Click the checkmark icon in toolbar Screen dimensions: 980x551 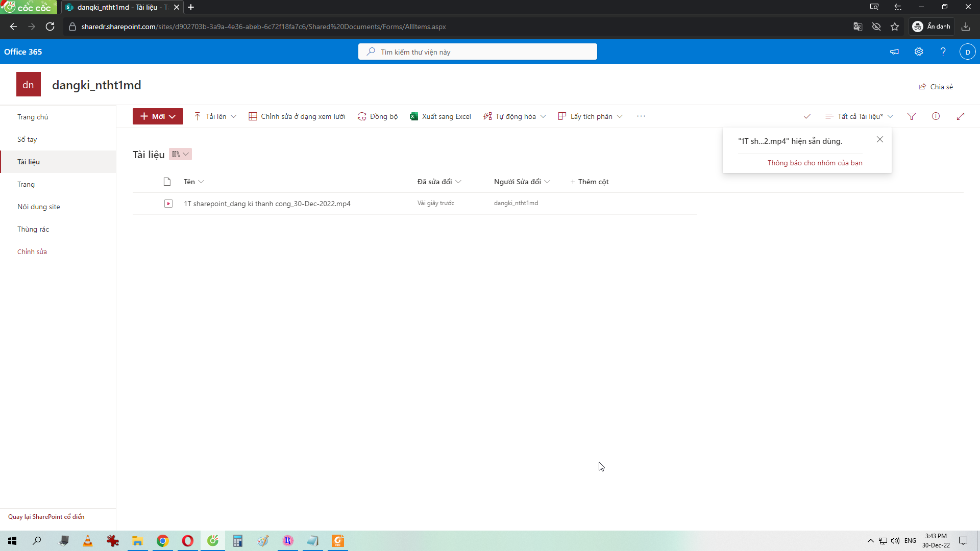point(807,116)
